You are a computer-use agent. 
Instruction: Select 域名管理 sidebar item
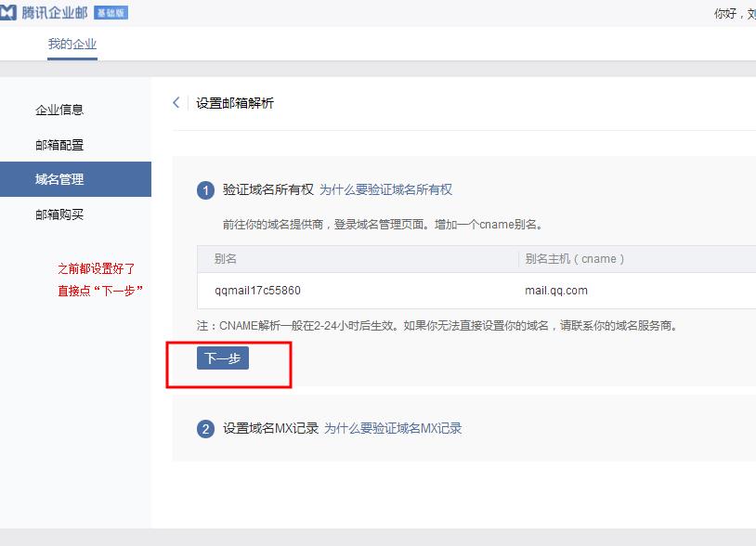tap(59, 179)
